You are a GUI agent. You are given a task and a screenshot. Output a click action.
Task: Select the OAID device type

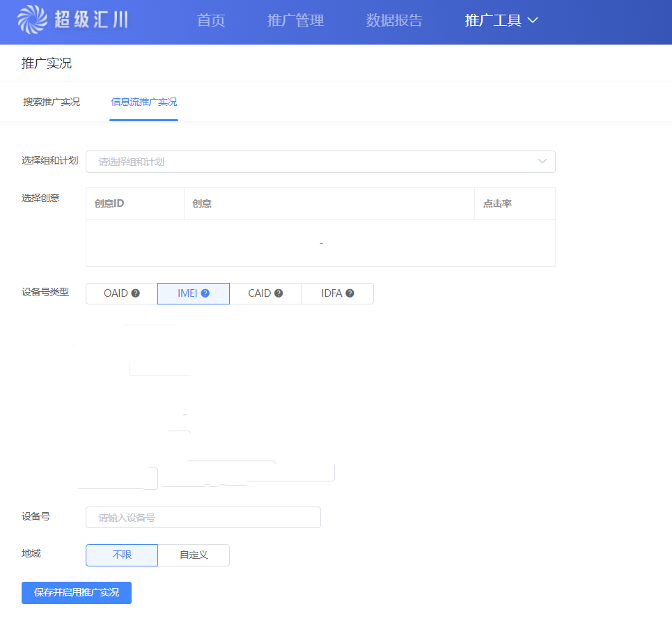pos(122,293)
